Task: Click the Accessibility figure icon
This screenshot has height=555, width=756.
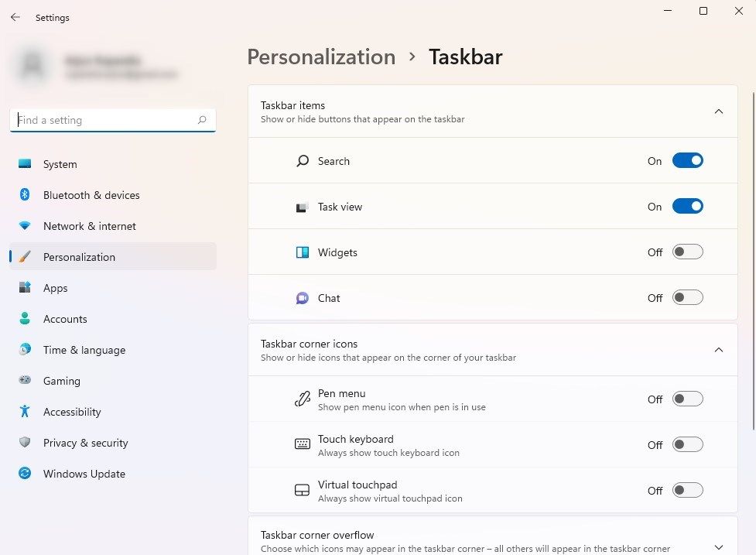Action: 25,412
